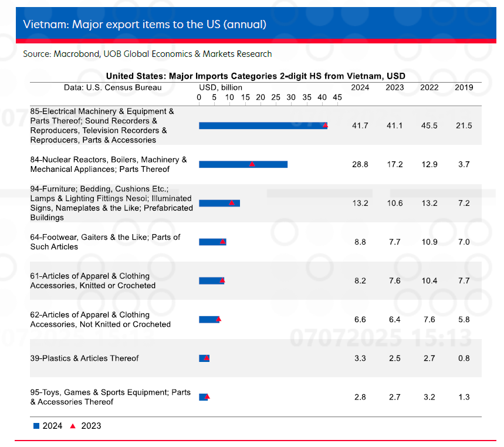Click the 2024 column header
The height and width of the screenshot is (447, 504).
[x=360, y=87]
